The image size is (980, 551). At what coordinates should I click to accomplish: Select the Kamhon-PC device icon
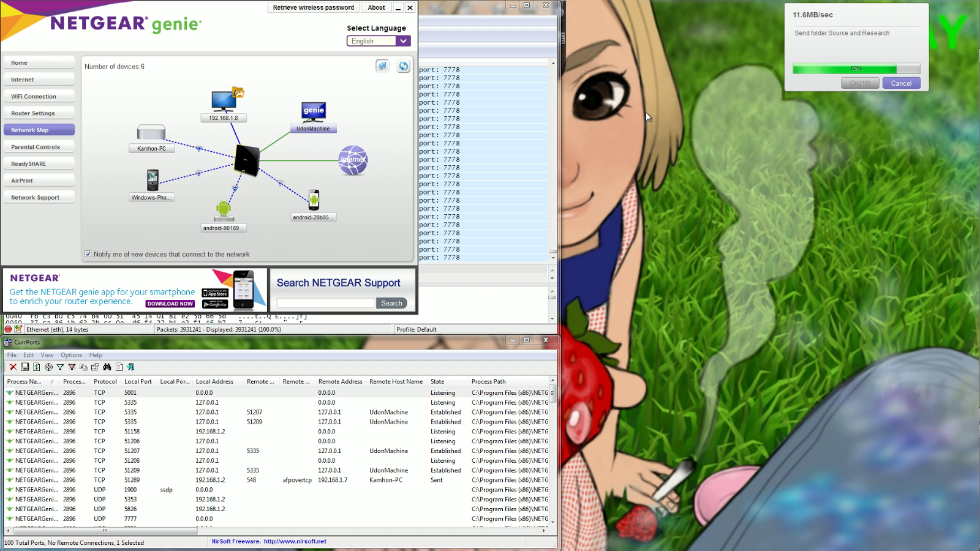click(151, 138)
